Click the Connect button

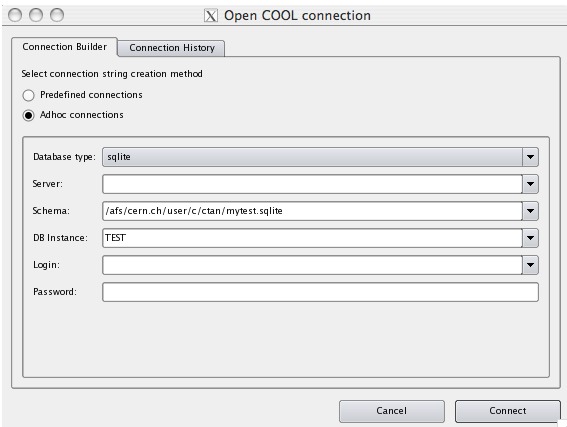click(508, 411)
